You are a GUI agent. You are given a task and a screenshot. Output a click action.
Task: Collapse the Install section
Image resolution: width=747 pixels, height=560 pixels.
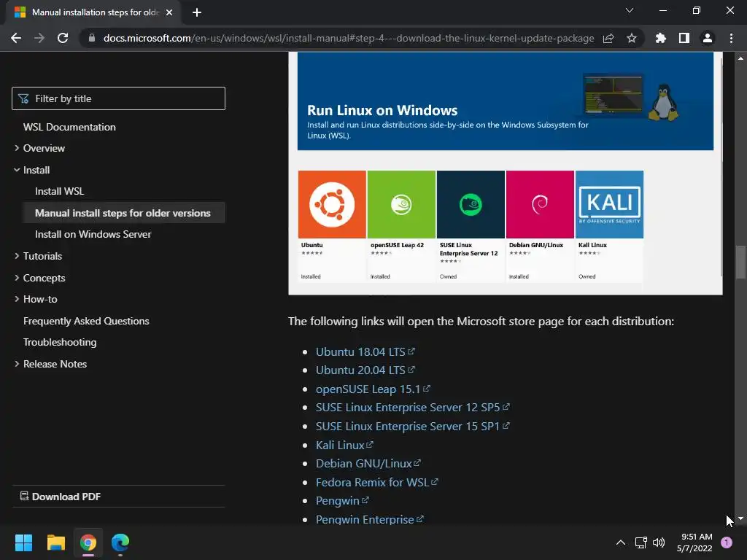[x=36, y=170]
